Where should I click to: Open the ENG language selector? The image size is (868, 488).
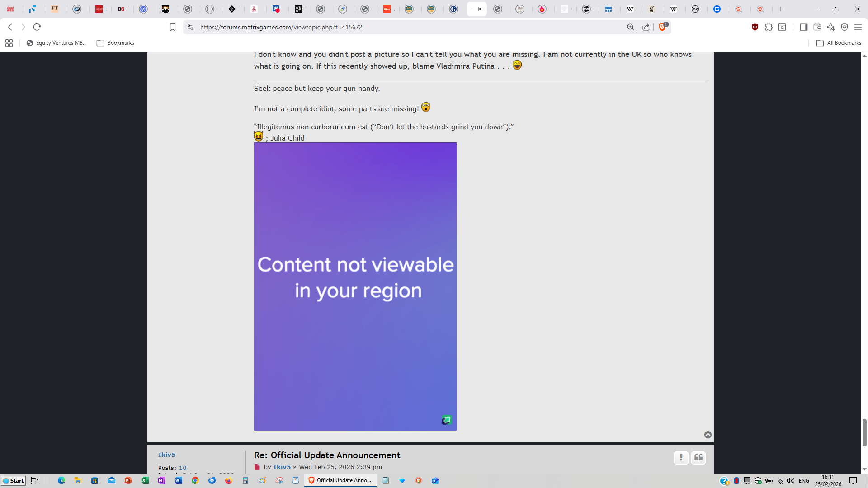point(804,480)
